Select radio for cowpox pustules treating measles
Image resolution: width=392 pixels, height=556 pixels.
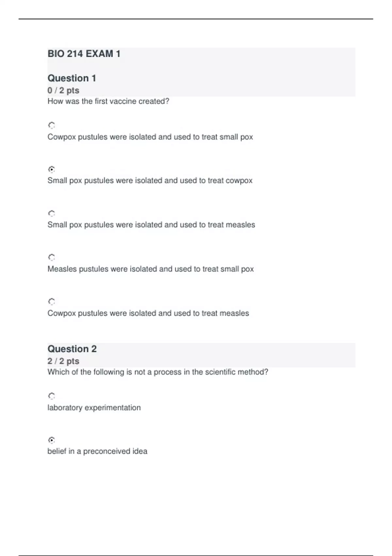[52, 302]
